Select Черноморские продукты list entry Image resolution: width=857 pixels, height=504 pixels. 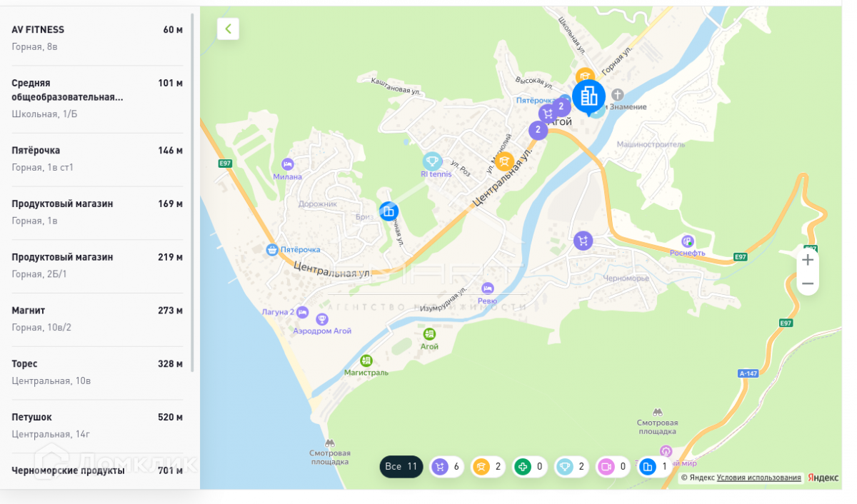[x=97, y=471]
